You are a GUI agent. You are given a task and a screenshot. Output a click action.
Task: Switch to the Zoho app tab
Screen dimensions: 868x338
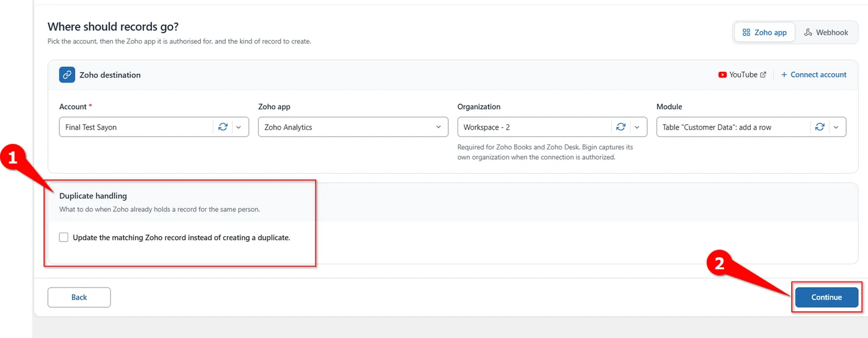tap(764, 32)
